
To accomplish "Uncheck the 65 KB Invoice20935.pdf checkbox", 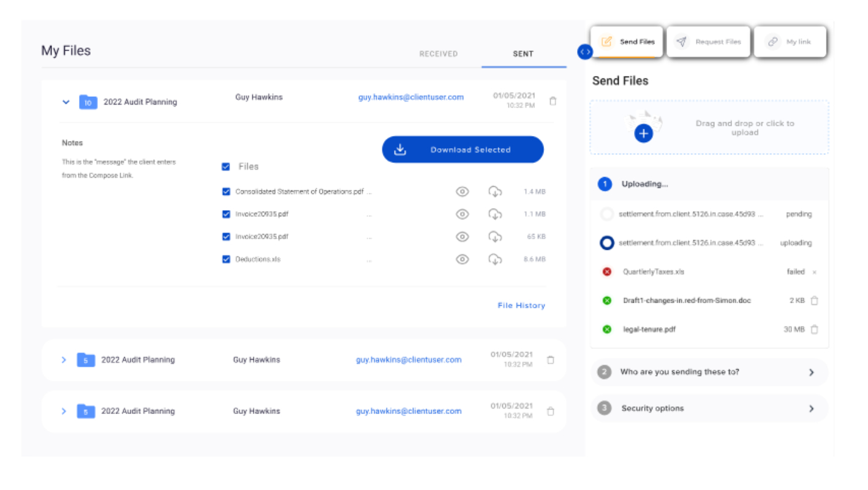I will pos(226,236).
